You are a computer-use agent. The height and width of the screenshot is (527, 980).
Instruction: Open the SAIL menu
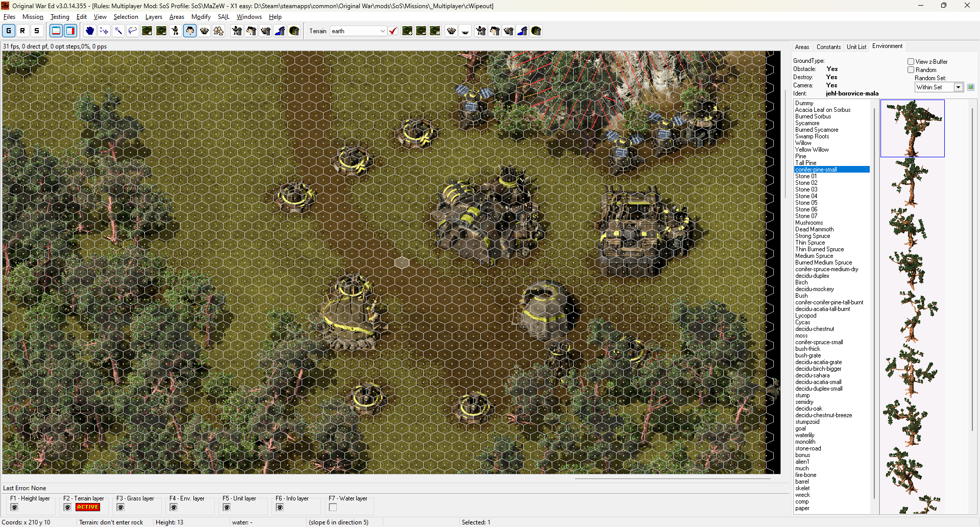[224, 17]
